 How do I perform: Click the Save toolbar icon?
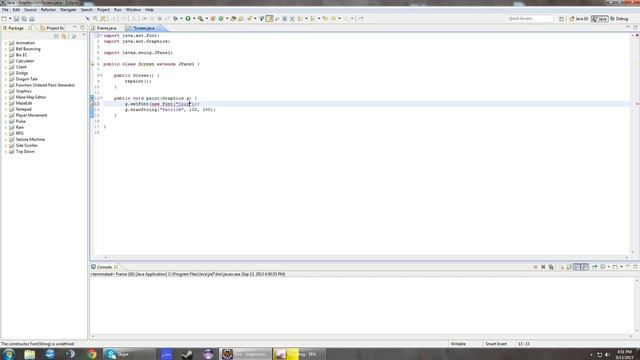coord(16,19)
